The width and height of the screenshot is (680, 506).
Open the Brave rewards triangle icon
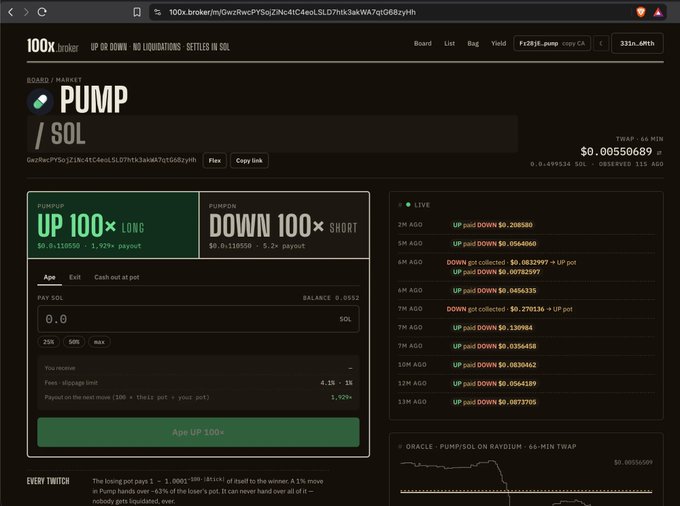pyautogui.click(x=658, y=12)
